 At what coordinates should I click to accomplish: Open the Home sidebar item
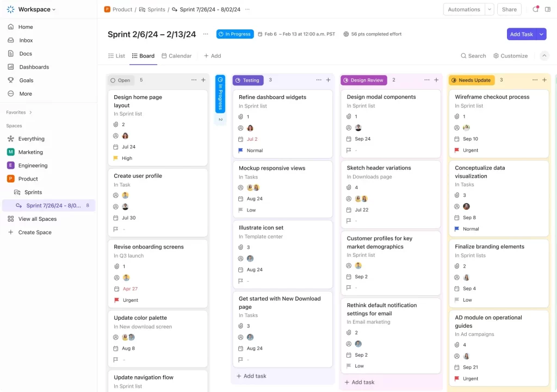[26, 27]
